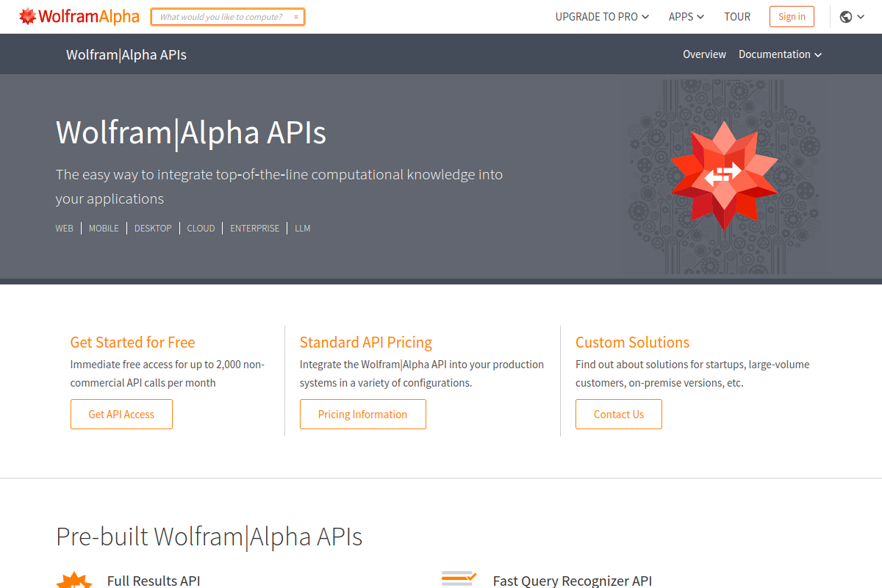882x588 pixels.
Task: Open Pricing Information
Action: click(362, 415)
